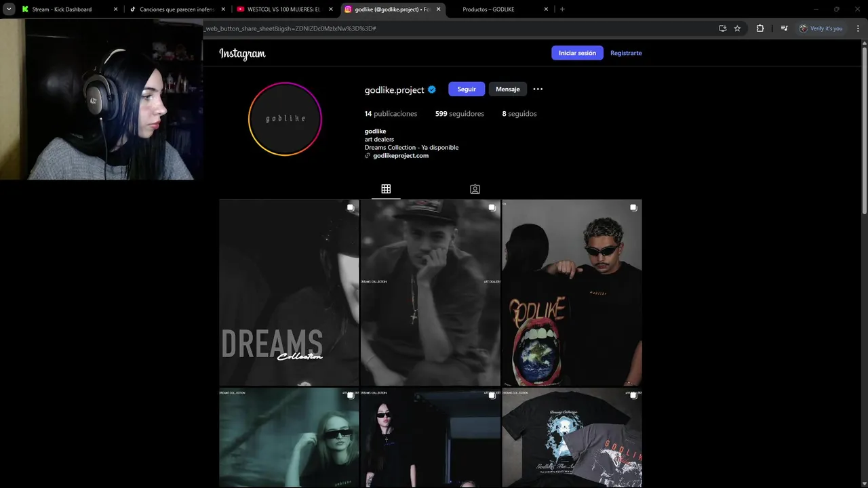This screenshot has height=488, width=868.
Task: Click the Instagram favicon on active tab
Action: (x=348, y=9)
